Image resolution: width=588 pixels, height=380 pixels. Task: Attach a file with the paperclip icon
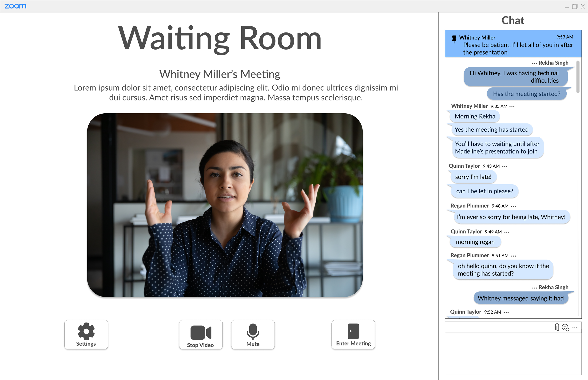coord(557,327)
